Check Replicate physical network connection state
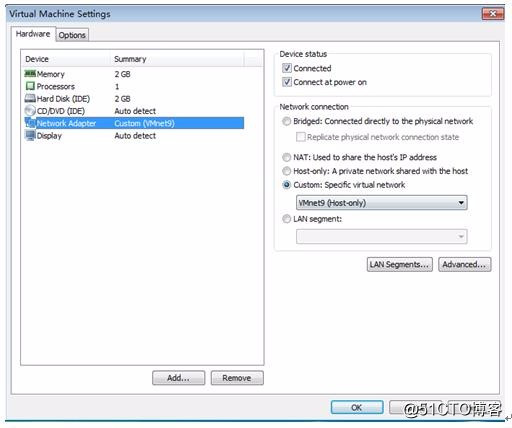 (x=301, y=137)
